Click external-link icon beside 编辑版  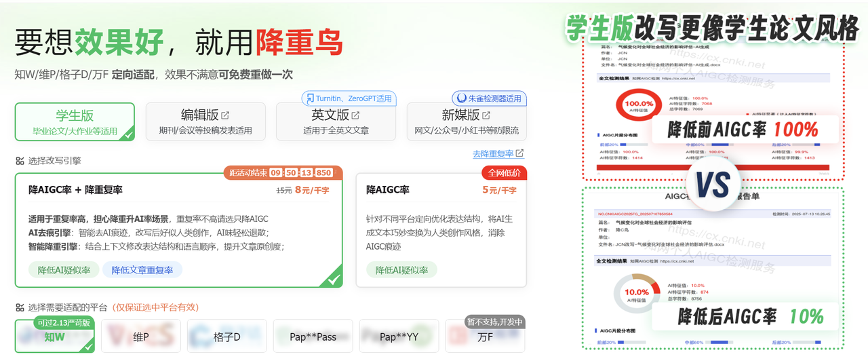point(226,115)
